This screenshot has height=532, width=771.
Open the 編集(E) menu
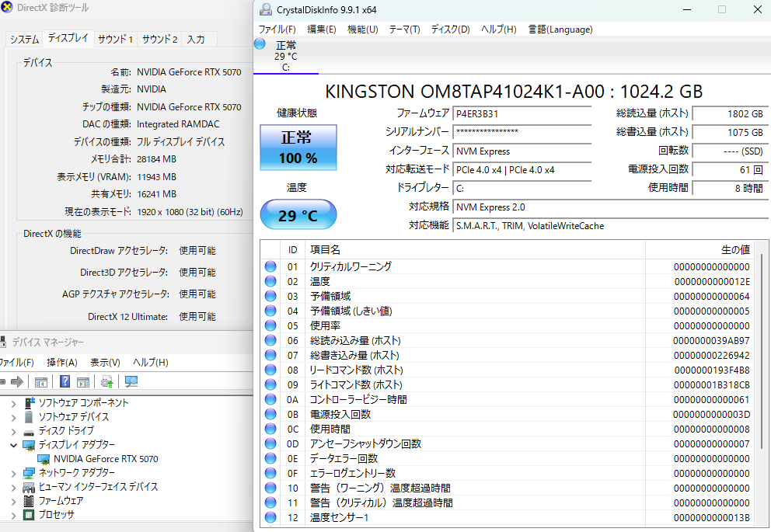click(x=322, y=30)
